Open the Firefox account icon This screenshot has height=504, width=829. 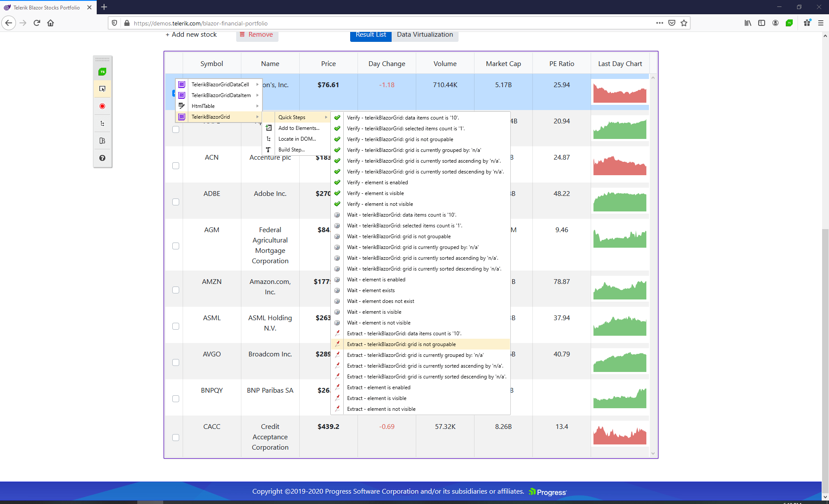point(775,23)
